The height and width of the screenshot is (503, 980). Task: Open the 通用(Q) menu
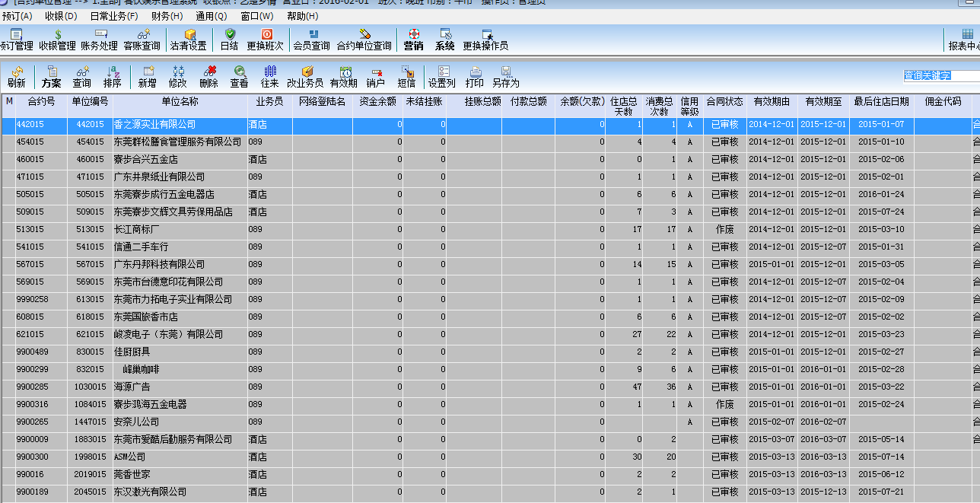[212, 16]
